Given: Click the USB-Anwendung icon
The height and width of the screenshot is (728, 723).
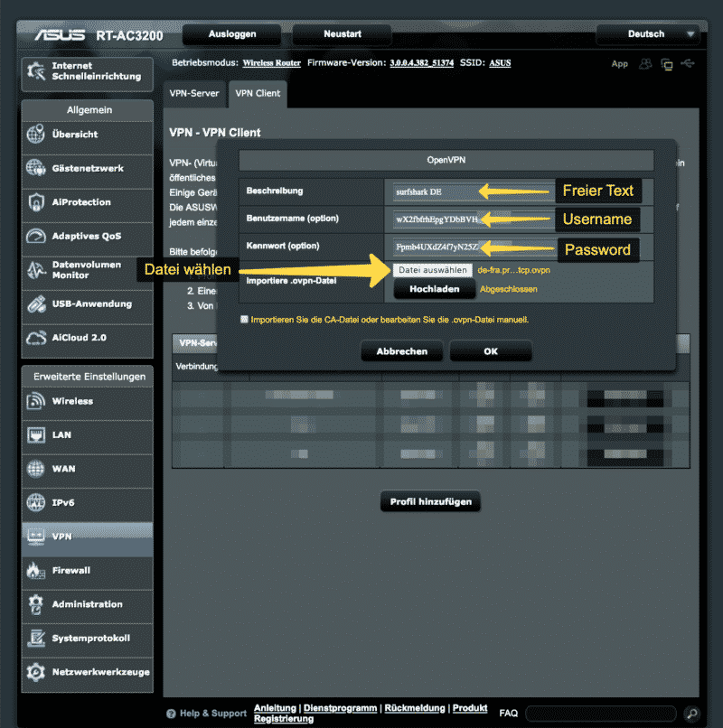Looking at the screenshot, I should point(36,303).
